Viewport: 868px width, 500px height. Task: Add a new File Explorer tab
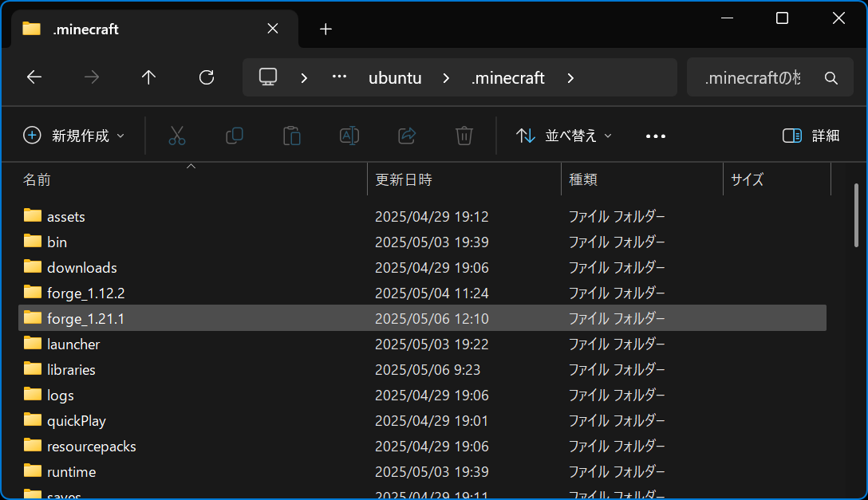(x=325, y=30)
